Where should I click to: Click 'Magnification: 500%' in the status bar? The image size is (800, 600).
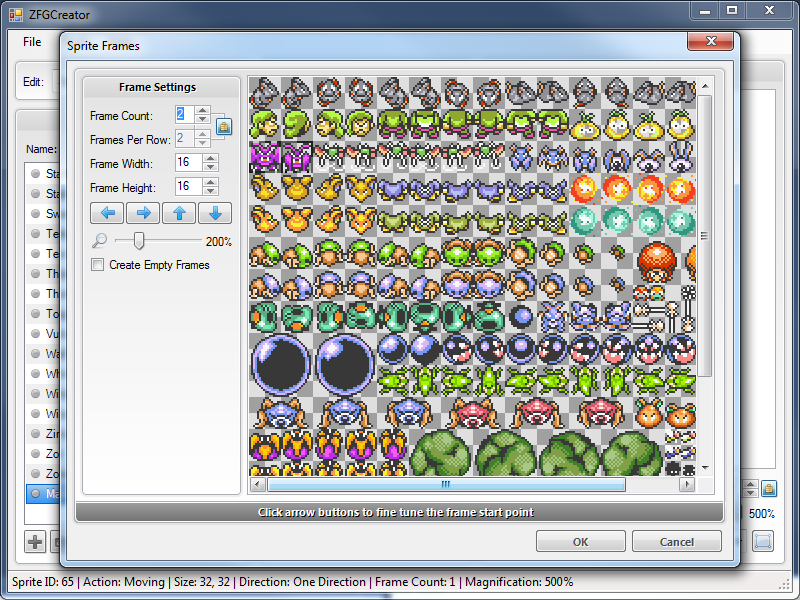pos(519,582)
